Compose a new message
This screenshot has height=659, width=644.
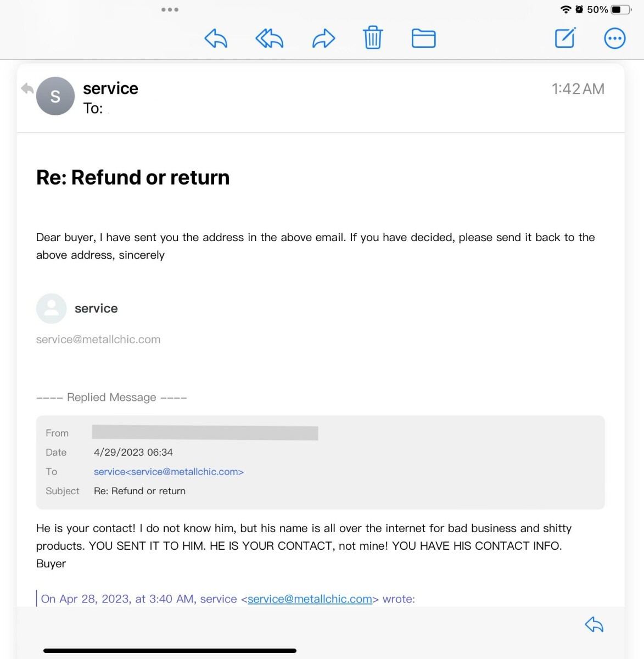coord(565,38)
